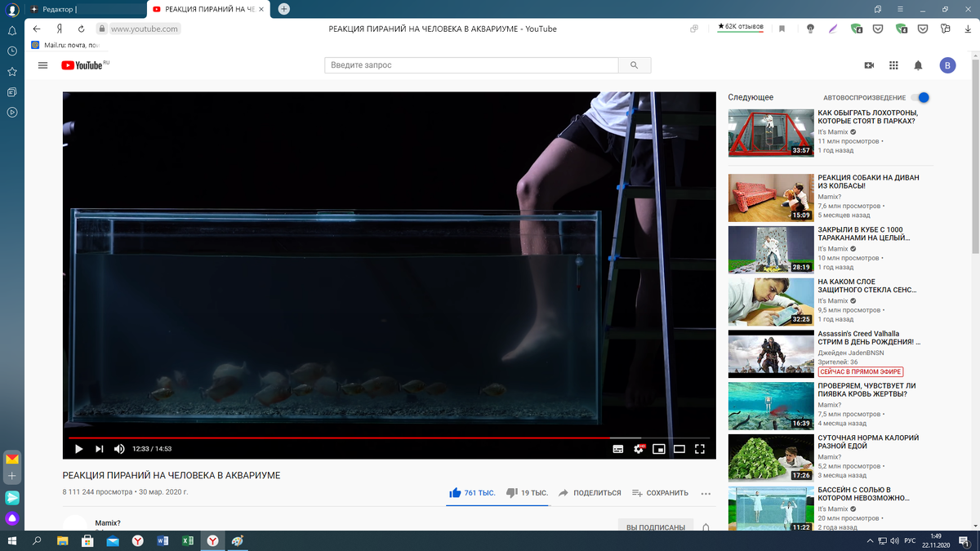Open video ЗАКРЫЛИ В КУБЕ С 1000 ТАРАКАНАМИ
Screen dimensions: 980x551
(x=864, y=234)
